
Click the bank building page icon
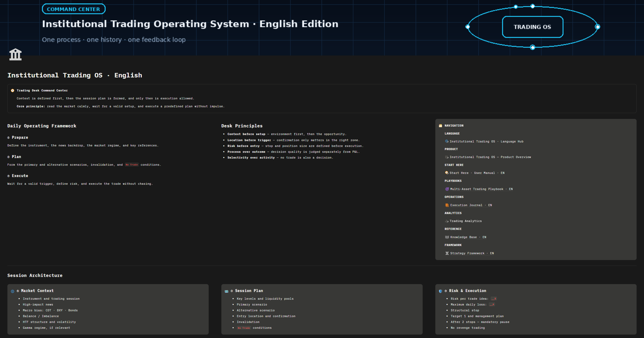(15, 54)
